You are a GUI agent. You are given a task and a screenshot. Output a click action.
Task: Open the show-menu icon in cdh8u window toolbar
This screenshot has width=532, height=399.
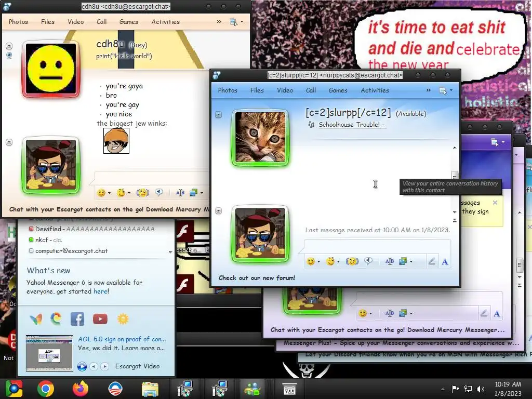[233, 22]
